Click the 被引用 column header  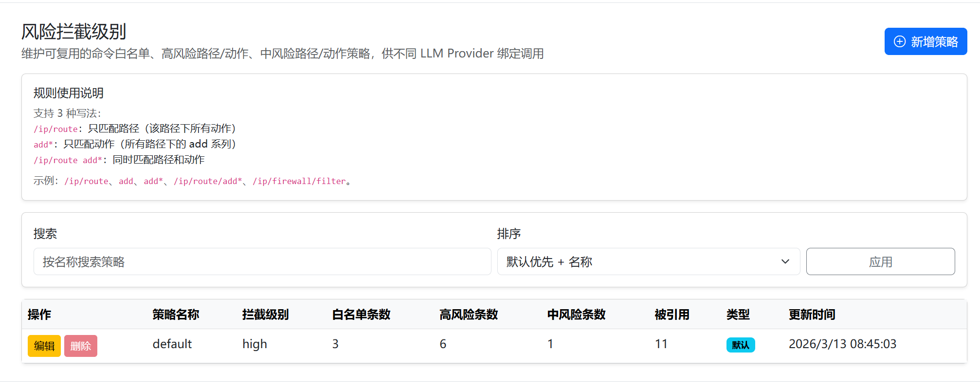(671, 315)
